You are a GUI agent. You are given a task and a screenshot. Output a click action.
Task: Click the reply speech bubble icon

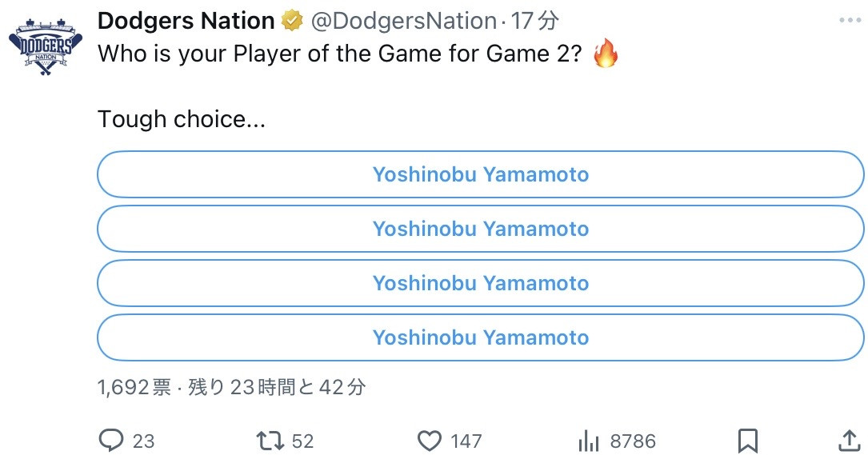[110, 441]
